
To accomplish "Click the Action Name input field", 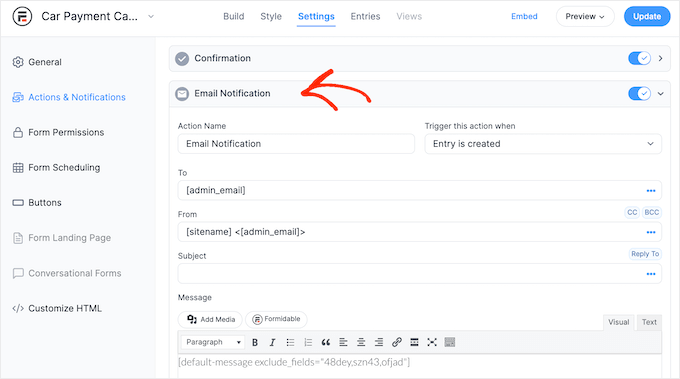I will (296, 144).
